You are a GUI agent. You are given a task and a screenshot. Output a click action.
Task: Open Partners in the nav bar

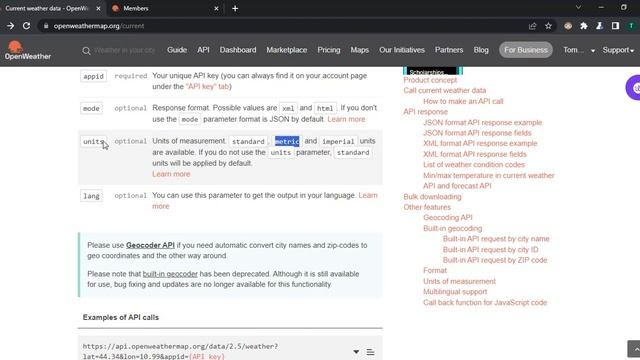pyautogui.click(x=449, y=50)
